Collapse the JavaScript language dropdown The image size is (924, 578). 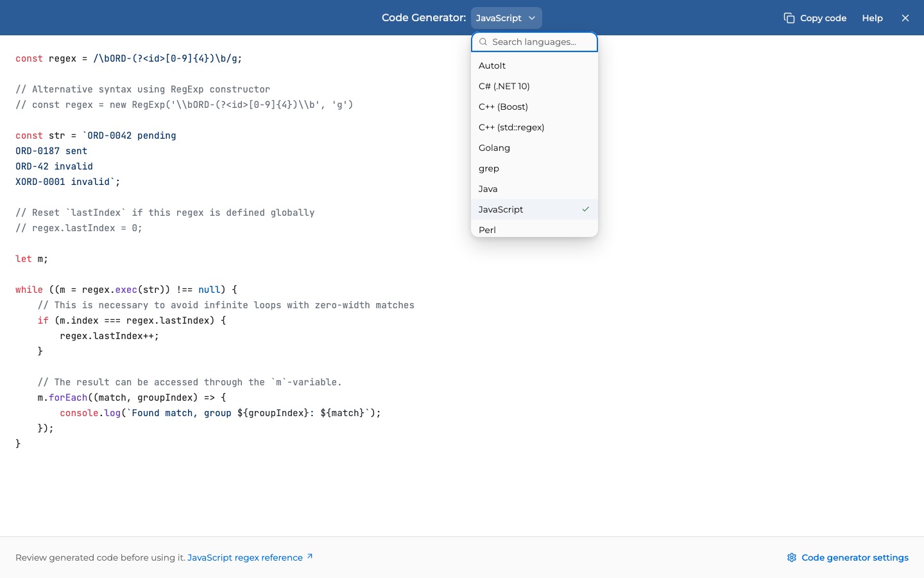click(506, 18)
